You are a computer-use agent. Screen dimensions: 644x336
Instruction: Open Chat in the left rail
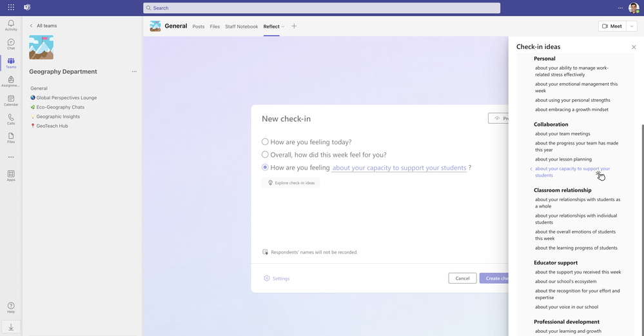click(x=11, y=44)
